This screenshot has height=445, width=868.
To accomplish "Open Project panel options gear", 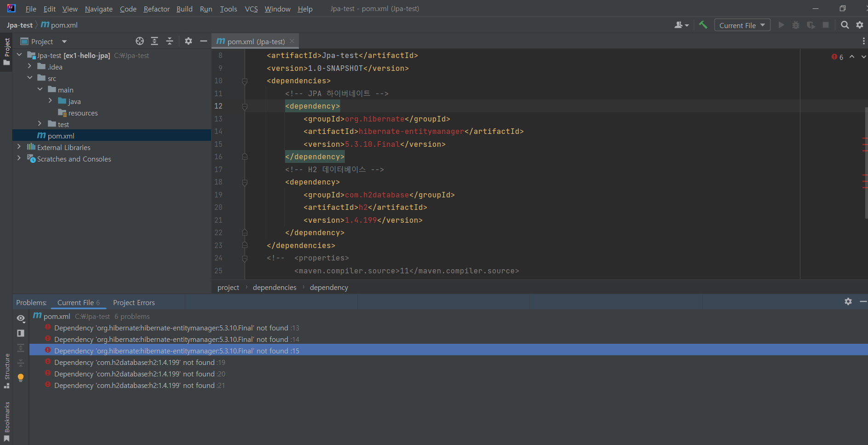I will [x=188, y=41].
